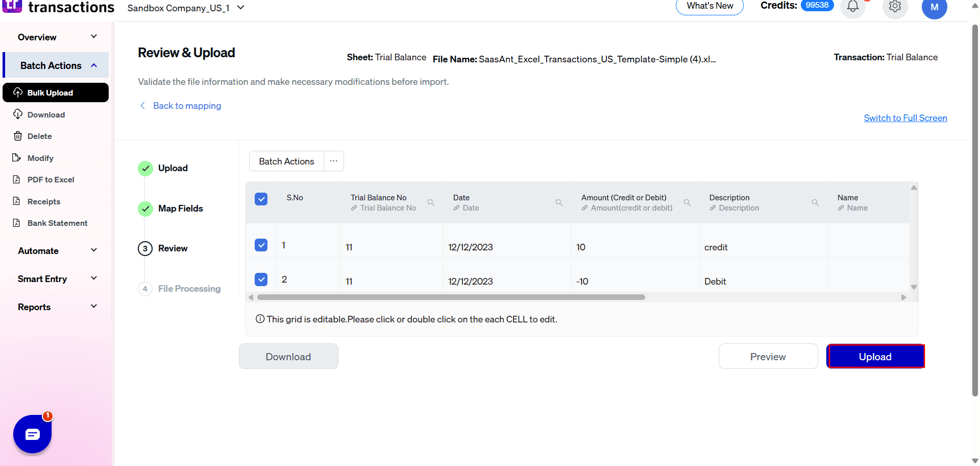Click the What's New button
The image size is (980, 466).
[709, 6]
